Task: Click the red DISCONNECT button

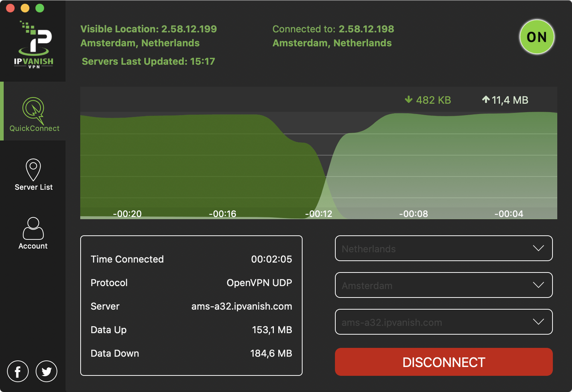Action: click(x=444, y=362)
